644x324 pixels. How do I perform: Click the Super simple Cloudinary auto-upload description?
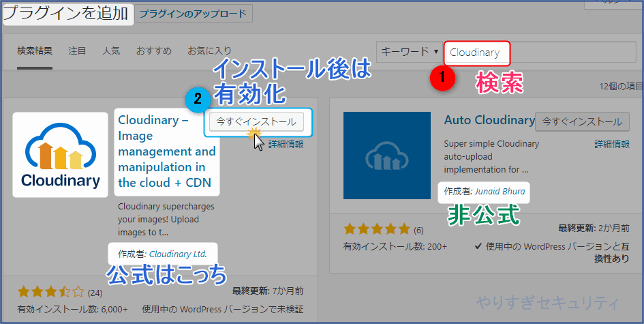(491, 156)
